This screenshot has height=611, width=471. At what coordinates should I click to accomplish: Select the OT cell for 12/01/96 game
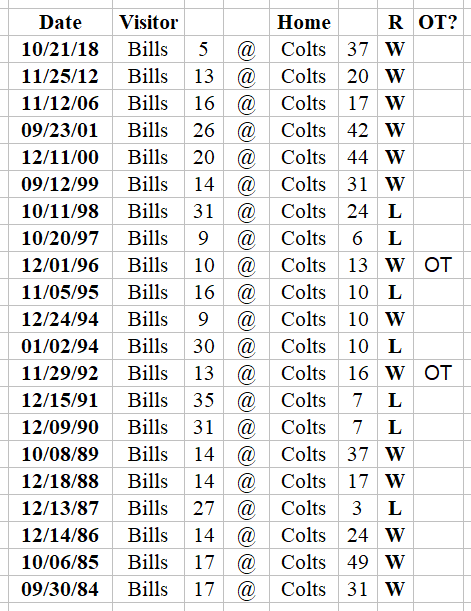pos(438,265)
